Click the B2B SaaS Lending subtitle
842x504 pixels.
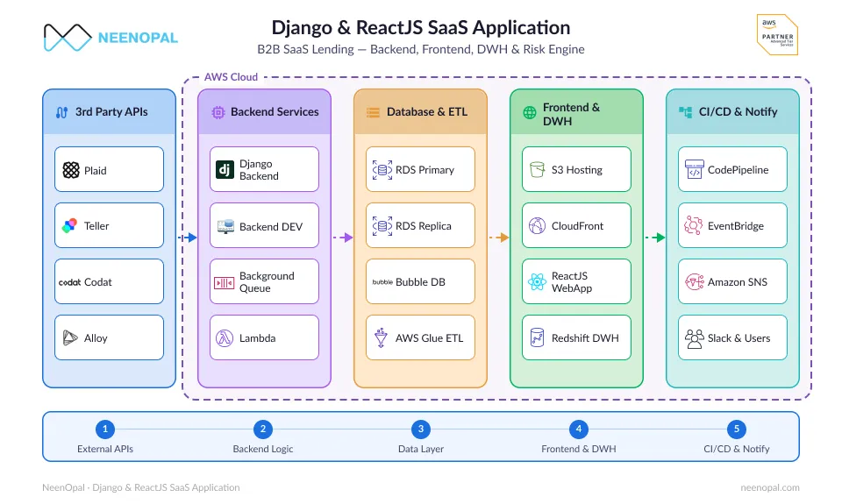click(x=420, y=49)
